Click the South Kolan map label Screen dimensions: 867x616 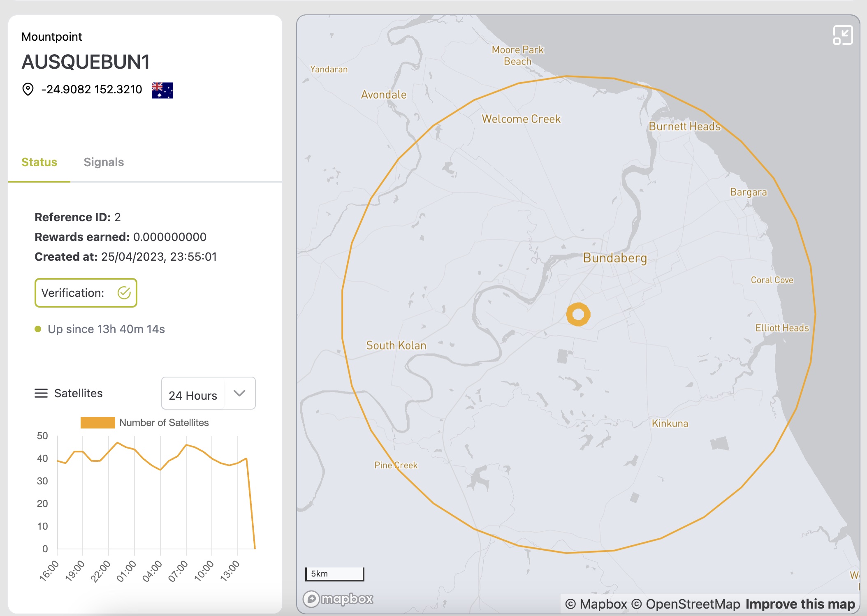point(396,345)
